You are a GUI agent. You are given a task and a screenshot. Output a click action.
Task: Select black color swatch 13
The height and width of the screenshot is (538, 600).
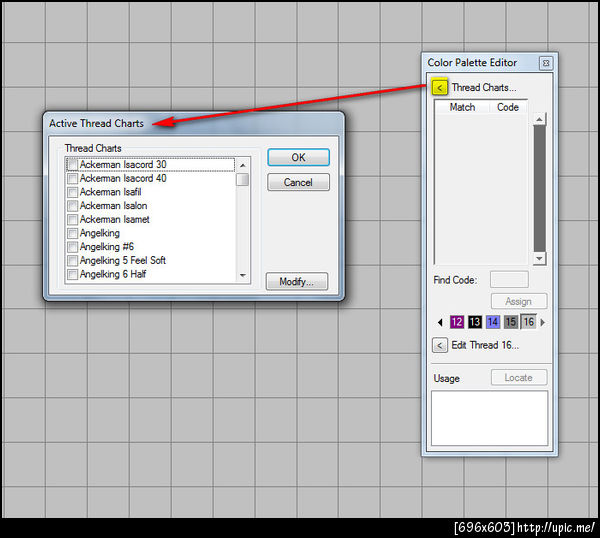point(475,322)
